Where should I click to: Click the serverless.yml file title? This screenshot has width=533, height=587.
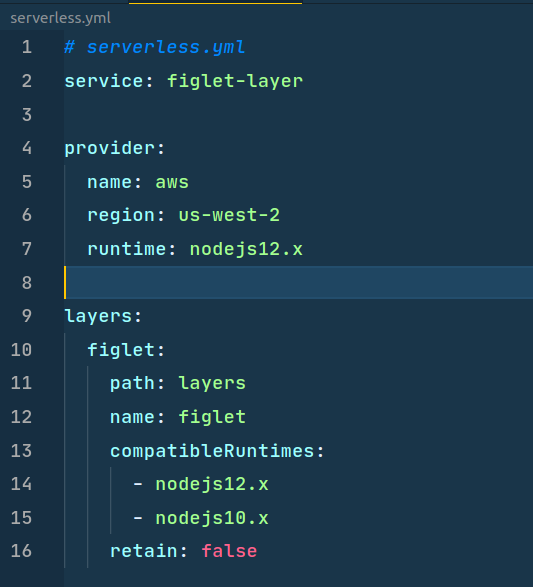[x=60, y=18]
